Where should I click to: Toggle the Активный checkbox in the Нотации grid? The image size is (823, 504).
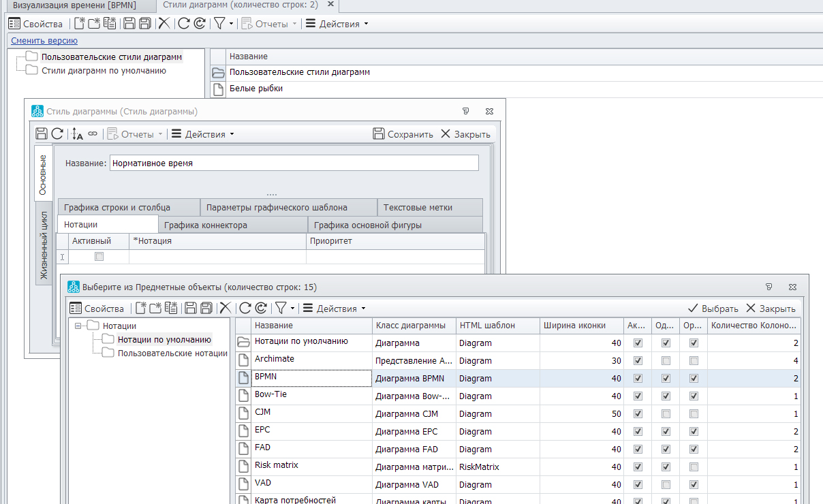pyautogui.click(x=99, y=257)
